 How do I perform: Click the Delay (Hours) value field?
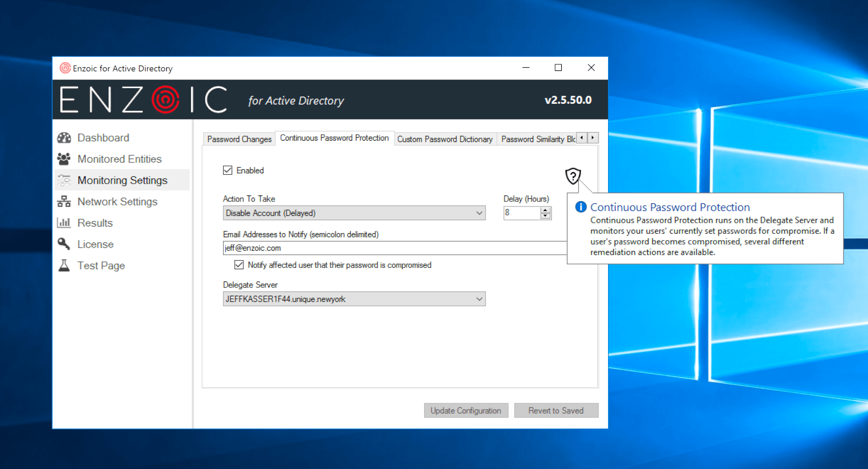click(522, 213)
